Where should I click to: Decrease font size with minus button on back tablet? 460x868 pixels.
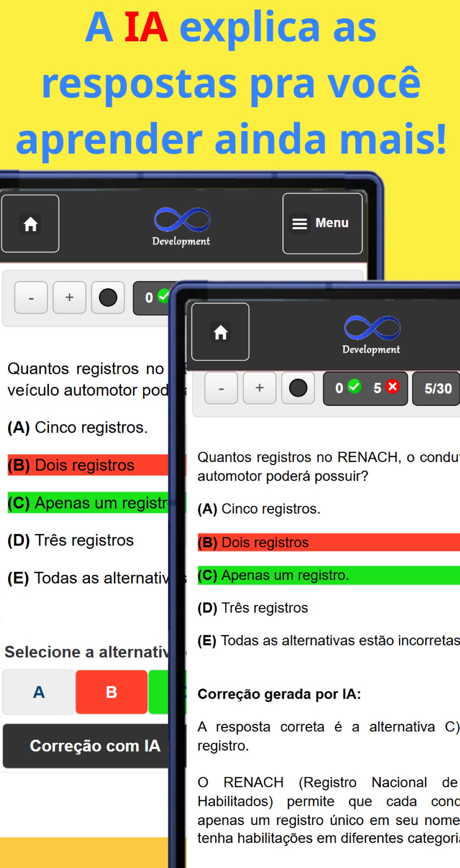coord(31,298)
